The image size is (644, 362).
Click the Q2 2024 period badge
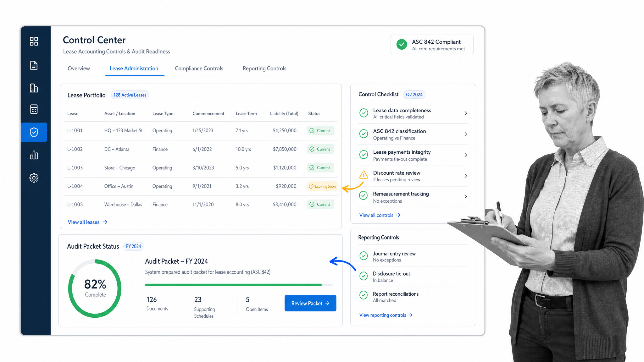tap(414, 95)
